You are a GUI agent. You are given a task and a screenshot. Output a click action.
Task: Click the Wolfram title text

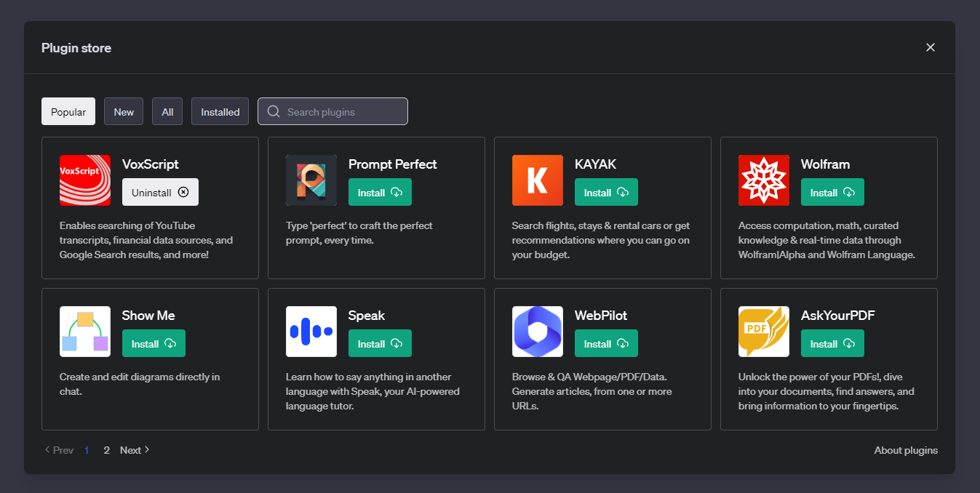(x=825, y=164)
